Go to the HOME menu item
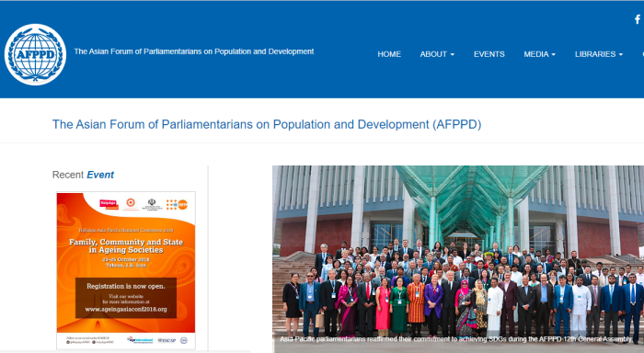Viewport: 644px width, 353px height. click(389, 54)
